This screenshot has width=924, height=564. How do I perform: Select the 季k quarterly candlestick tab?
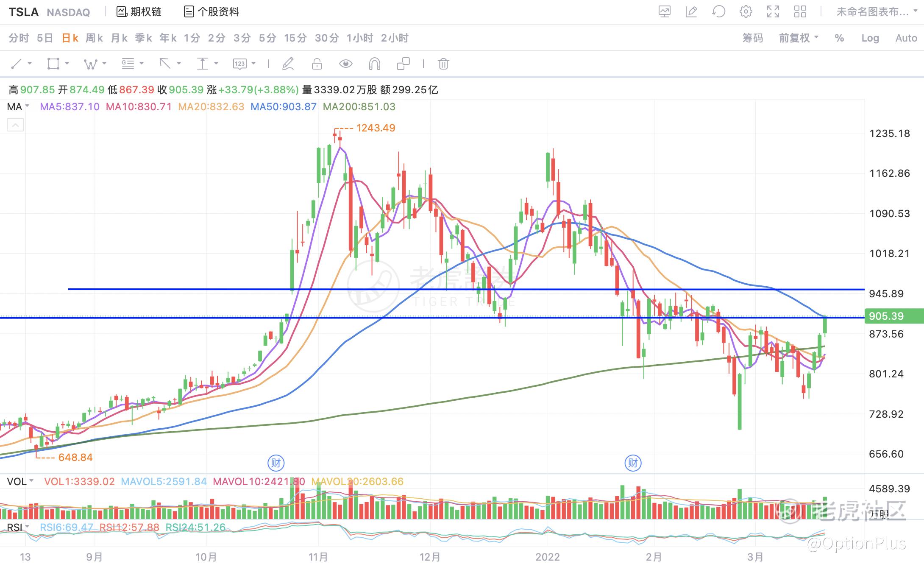tap(144, 38)
